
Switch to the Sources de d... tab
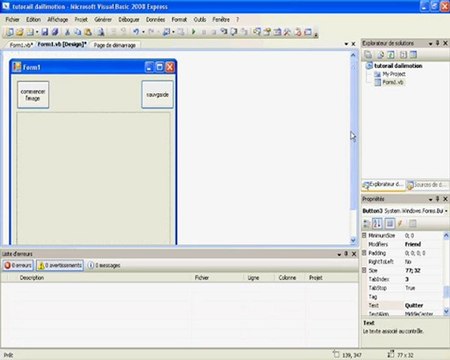[427, 184]
